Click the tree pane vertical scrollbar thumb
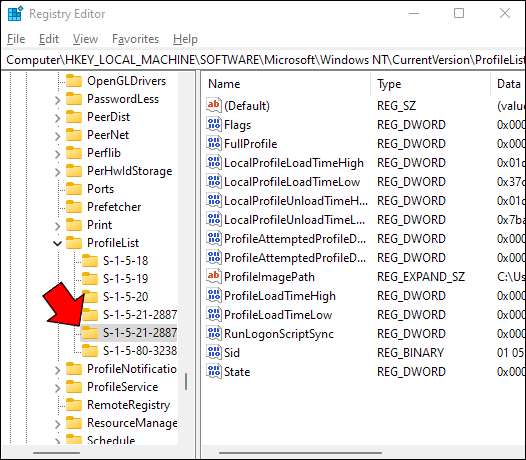526x460 pixels. pos(186,381)
